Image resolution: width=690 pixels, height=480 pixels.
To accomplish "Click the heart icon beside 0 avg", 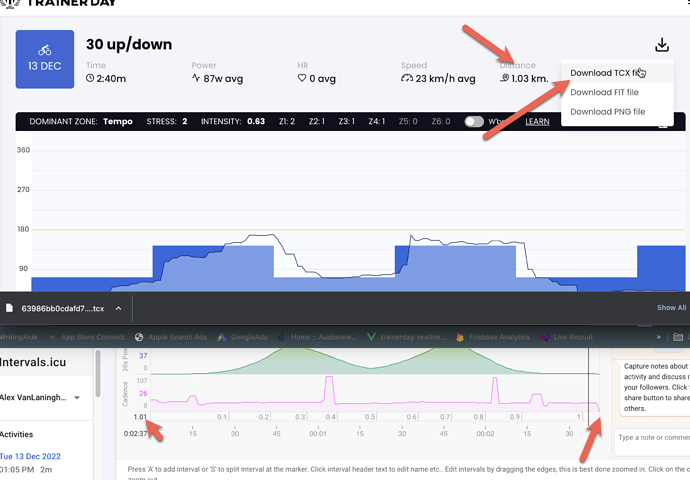I will click(302, 78).
